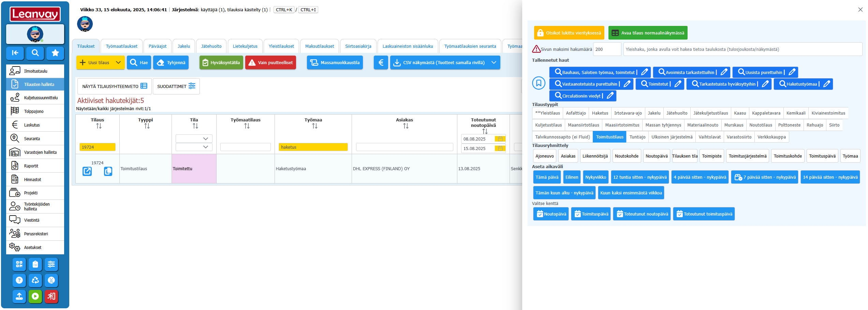Expand the Uusi tilaus dropdown arrow
The height and width of the screenshot is (310, 868).
[118, 63]
